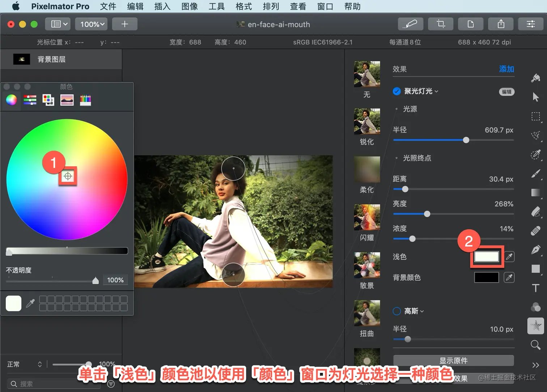Viewport: 547px width, 392px height.
Task: Click the 浓度 slider handle
Action: pos(412,239)
